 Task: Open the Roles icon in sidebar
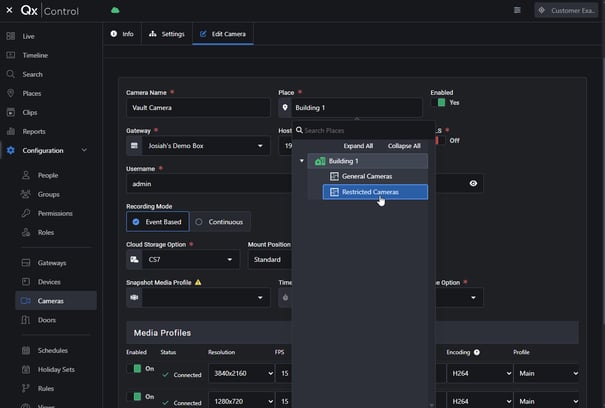tap(26, 232)
